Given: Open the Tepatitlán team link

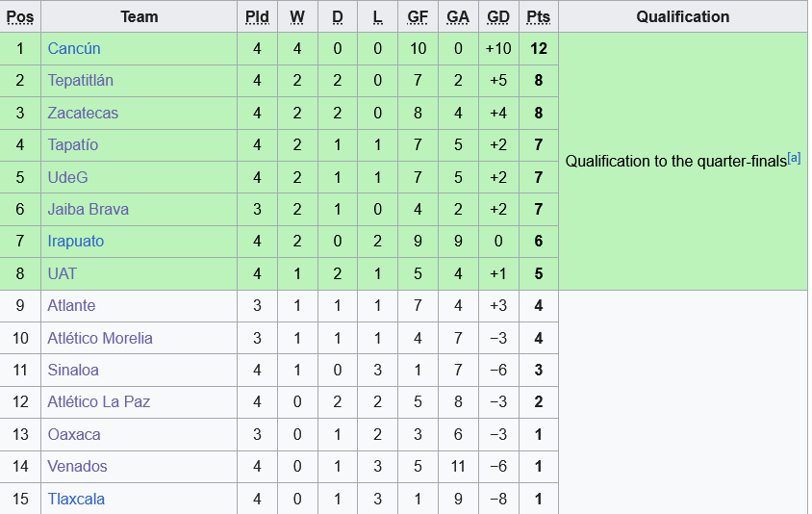Looking at the screenshot, I should [x=80, y=81].
